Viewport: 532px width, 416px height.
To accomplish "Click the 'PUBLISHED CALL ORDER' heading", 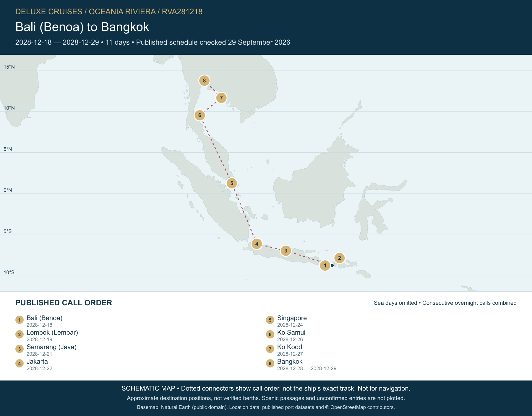I will (x=64, y=303).
